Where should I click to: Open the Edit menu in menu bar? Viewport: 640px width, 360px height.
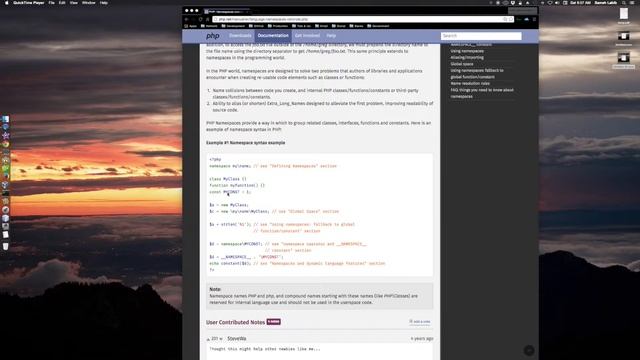click(62, 3)
